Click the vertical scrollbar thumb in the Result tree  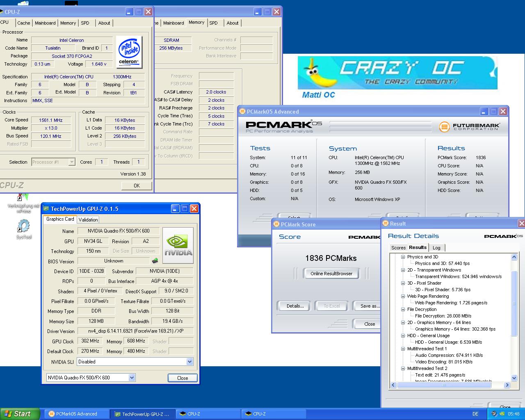[514, 304]
